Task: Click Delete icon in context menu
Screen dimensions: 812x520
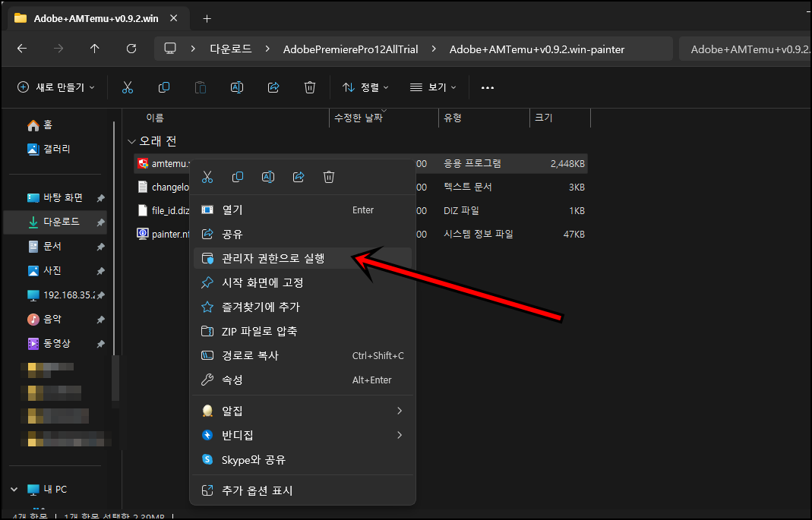Action: coord(329,177)
